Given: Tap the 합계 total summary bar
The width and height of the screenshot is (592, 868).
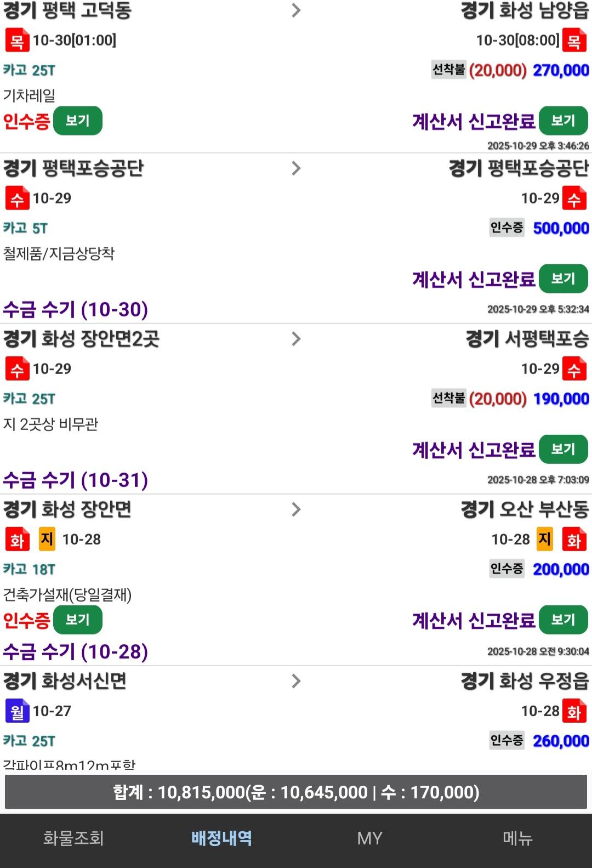Looking at the screenshot, I should 296,792.
